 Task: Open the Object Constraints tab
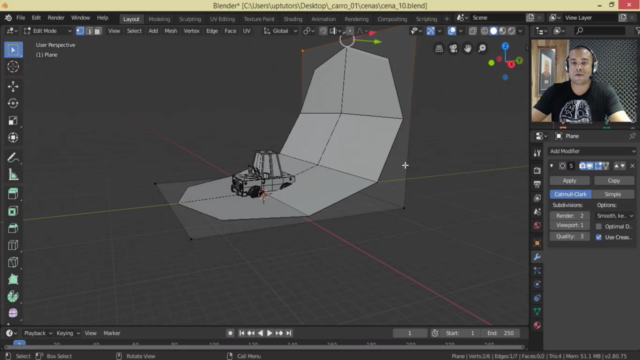tap(537, 298)
